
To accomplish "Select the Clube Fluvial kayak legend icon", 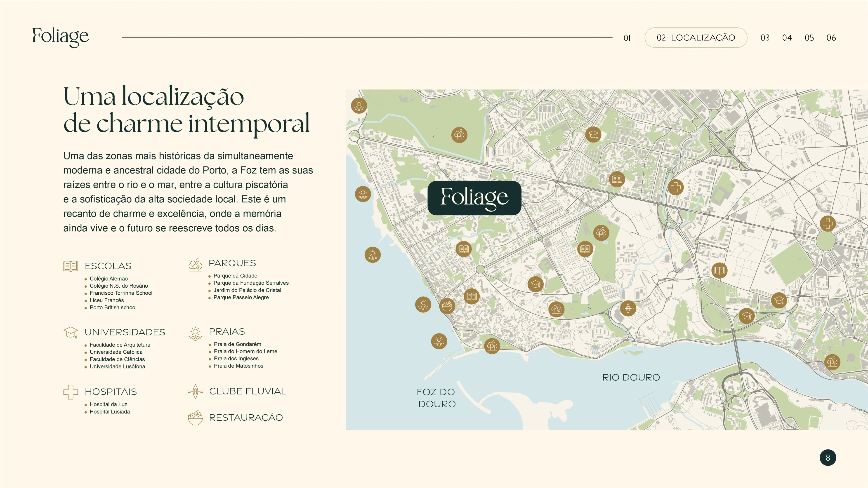I will (195, 392).
